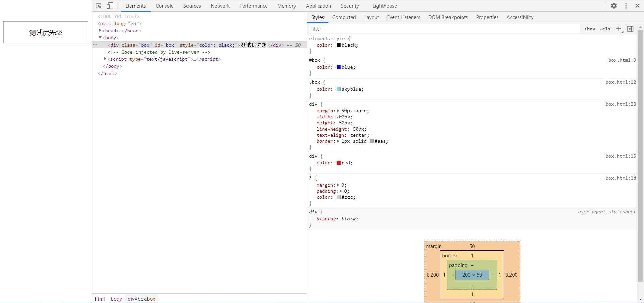Toggle the device toolbar icon
Image resolution: width=644 pixels, height=303 pixels.
[110, 6]
